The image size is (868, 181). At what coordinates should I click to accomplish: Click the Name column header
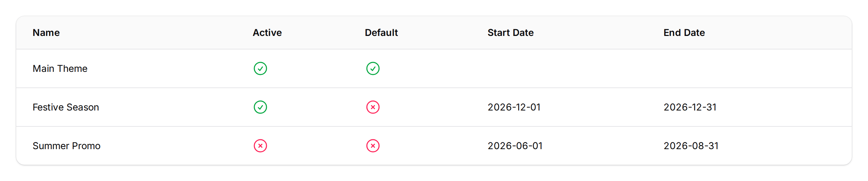[x=46, y=33]
